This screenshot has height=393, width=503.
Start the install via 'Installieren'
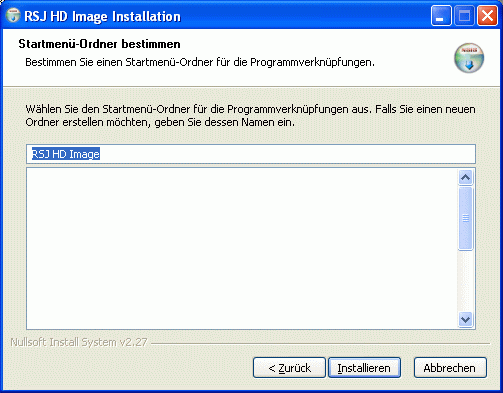click(364, 368)
